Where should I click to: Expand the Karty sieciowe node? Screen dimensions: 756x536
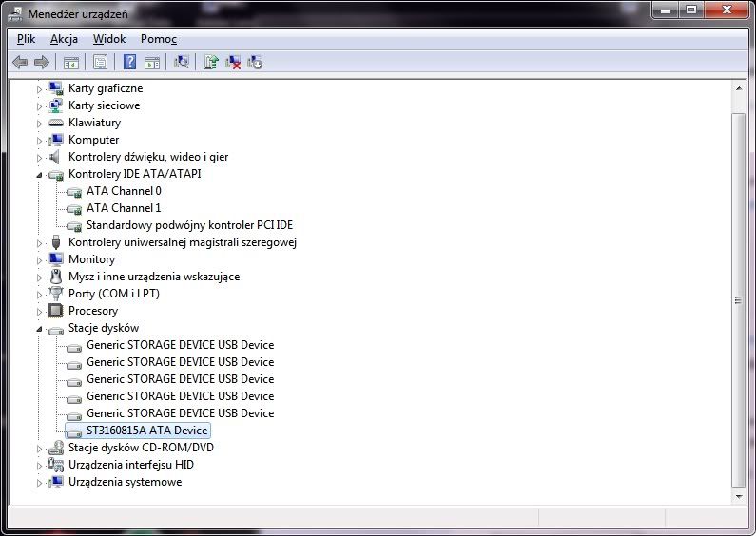(x=40, y=106)
